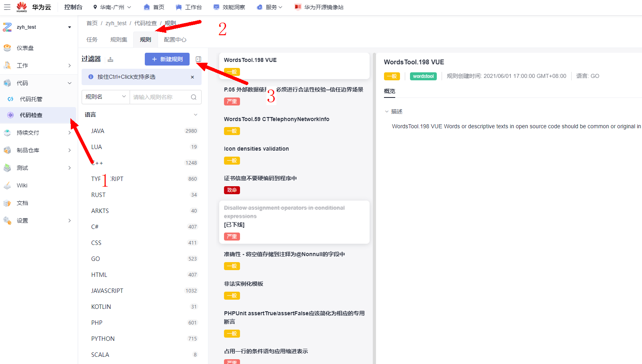Click the 代码检查 target icon
This screenshot has height=364, width=642.
click(10, 115)
